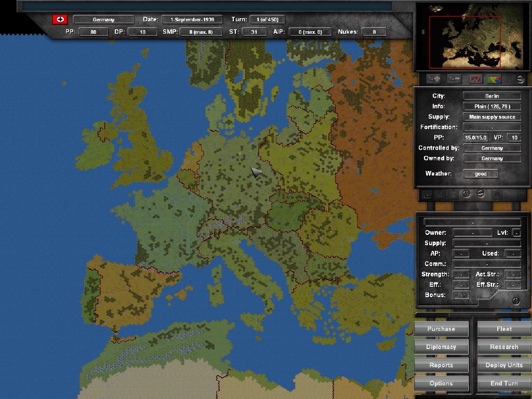Zoom out on the minimap

click(x=454, y=79)
